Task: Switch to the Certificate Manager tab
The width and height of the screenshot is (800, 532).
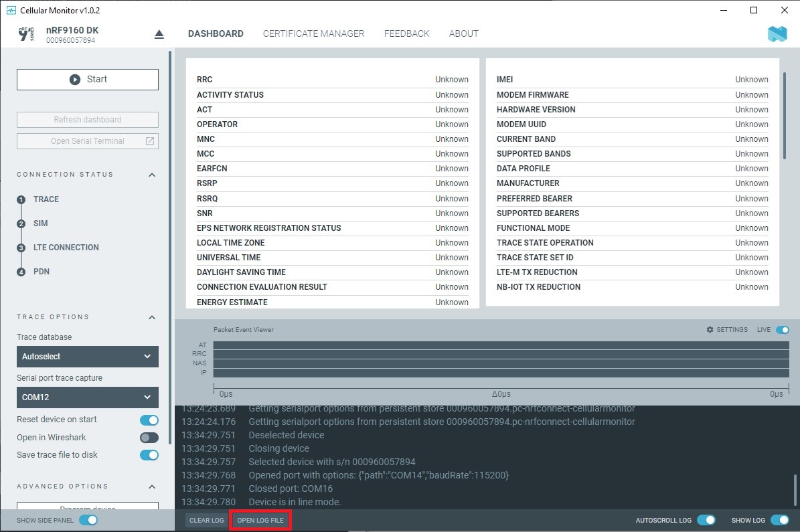Action: tap(313, 33)
